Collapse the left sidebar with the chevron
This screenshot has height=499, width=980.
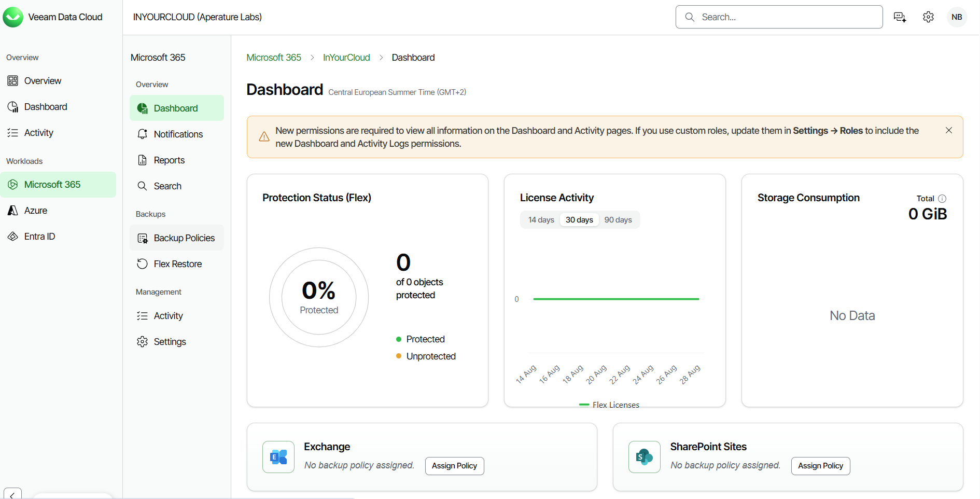tap(12, 494)
